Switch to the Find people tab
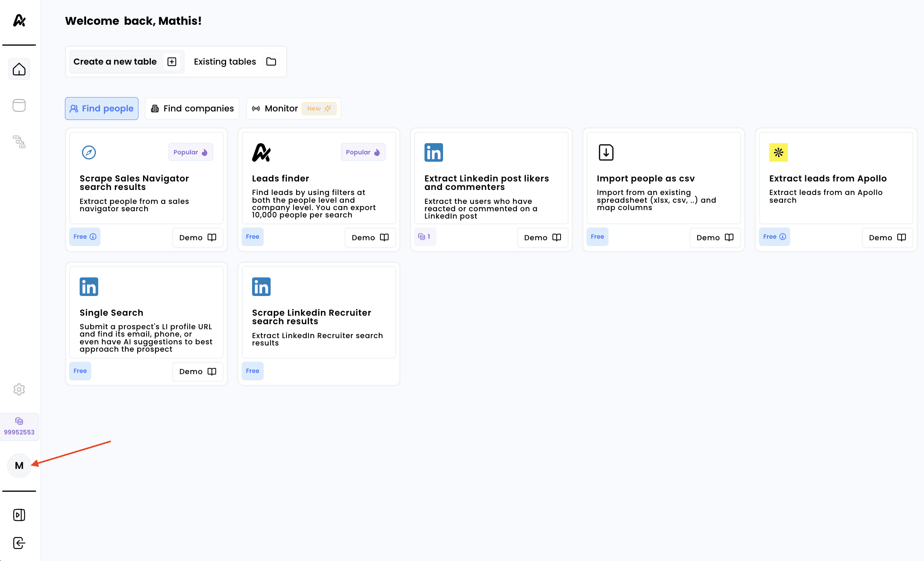 [x=102, y=108]
